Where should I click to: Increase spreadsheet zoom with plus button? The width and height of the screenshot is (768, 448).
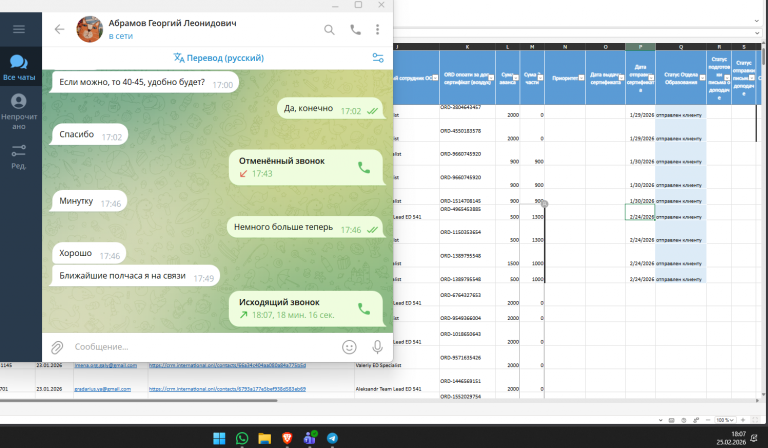tap(743, 420)
